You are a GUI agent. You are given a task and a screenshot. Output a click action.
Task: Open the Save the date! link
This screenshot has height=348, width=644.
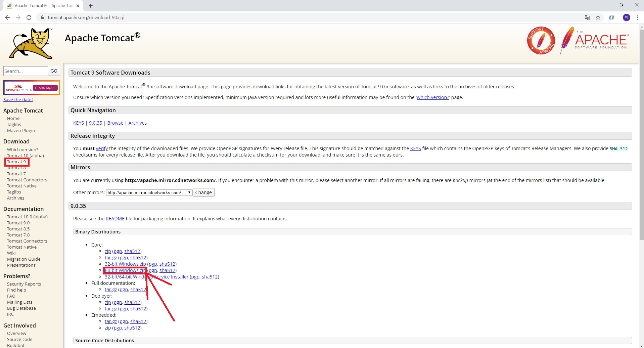pos(18,100)
